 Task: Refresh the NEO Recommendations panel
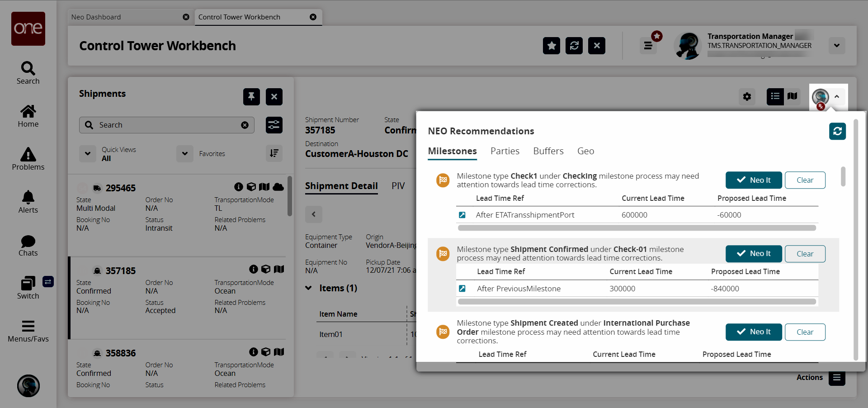837,131
